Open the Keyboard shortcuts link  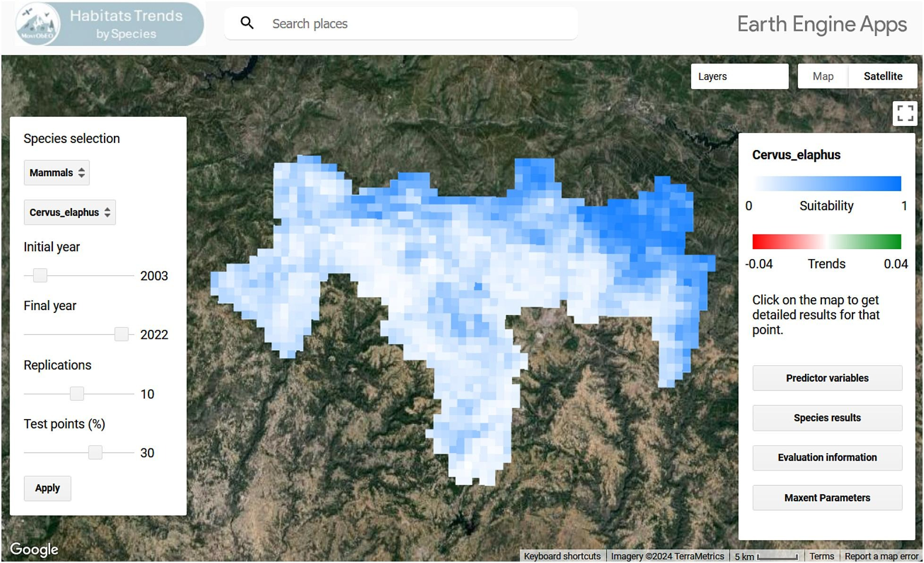click(562, 556)
